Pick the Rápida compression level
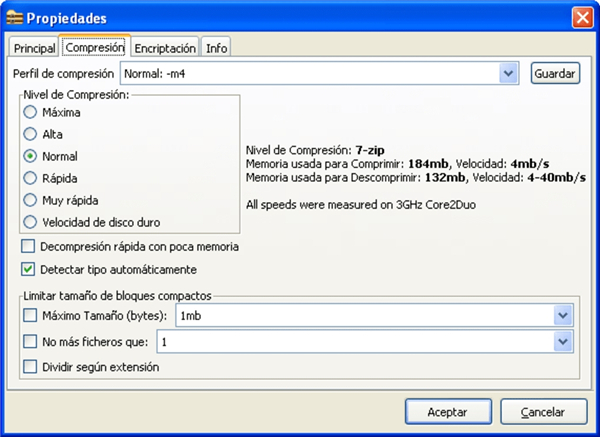 (30, 178)
